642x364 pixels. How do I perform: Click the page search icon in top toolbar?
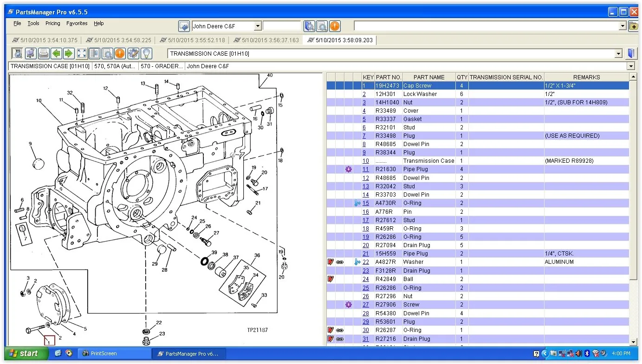coord(322,26)
